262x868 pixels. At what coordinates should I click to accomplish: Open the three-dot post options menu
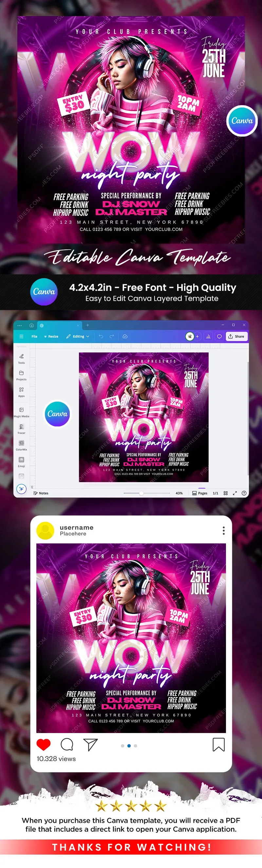(x=224, y=531)
